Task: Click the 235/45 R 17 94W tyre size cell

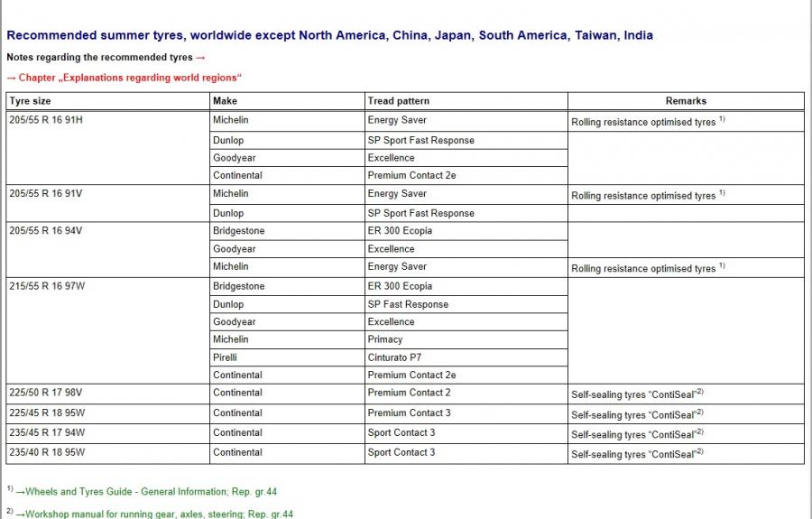Action: pos(47,432)
